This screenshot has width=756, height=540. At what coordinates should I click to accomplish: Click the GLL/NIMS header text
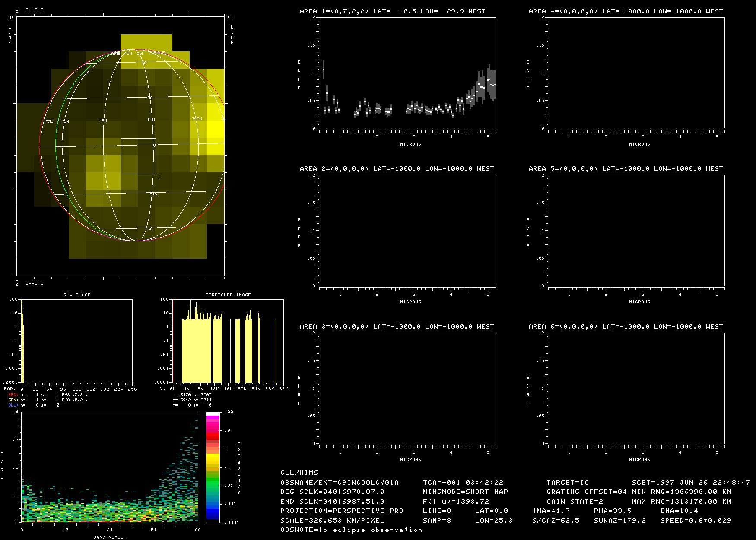299,473
